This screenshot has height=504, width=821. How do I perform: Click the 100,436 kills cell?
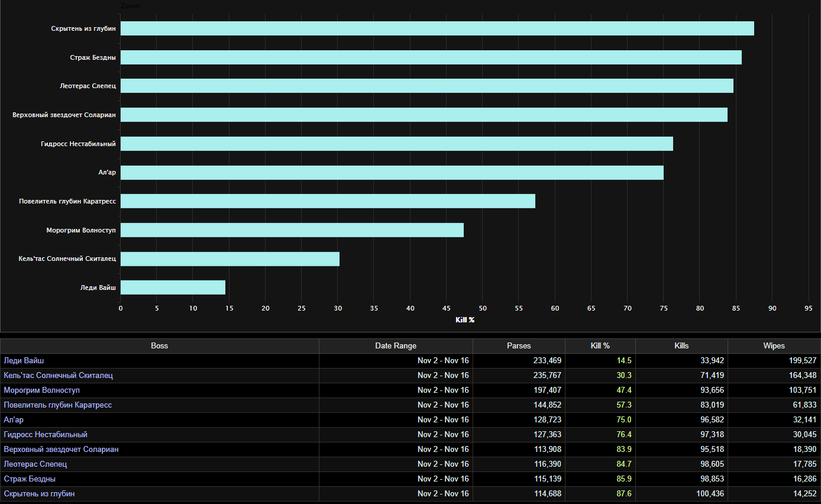click(681, 493)
